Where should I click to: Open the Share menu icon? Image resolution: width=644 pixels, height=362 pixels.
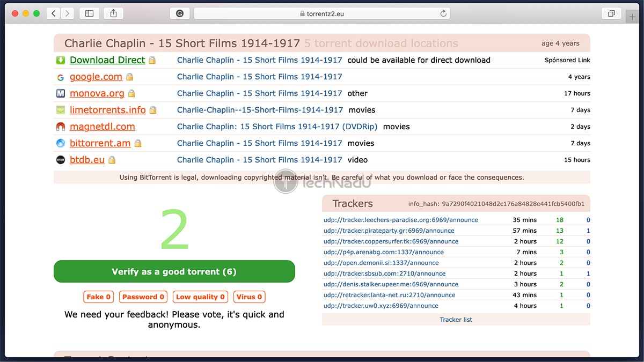[113, 13]
